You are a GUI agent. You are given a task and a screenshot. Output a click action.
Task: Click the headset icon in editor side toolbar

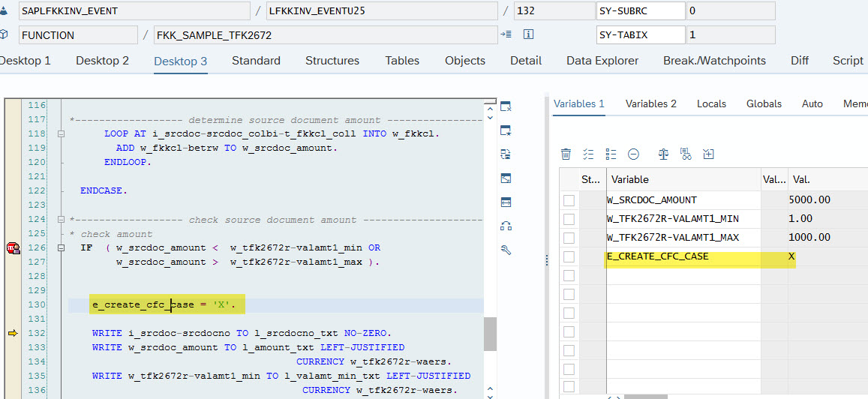[x=506, y=226]
